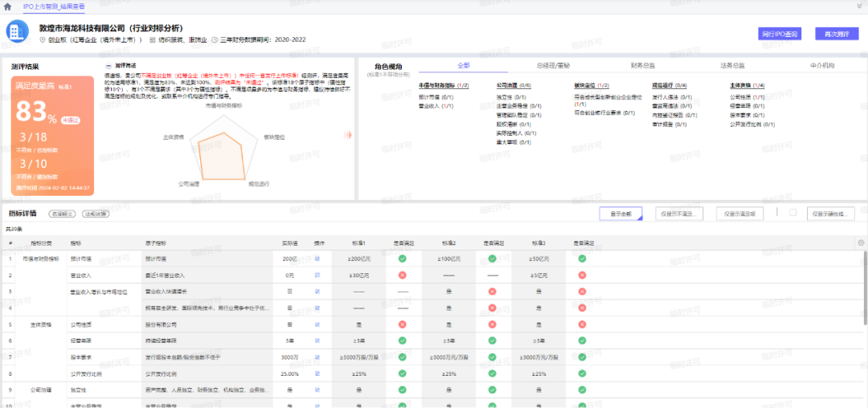The height and width of the screenshot is (408, 868).
Task: Collapse the 测评简述 minus toggle
Action: 108,65
